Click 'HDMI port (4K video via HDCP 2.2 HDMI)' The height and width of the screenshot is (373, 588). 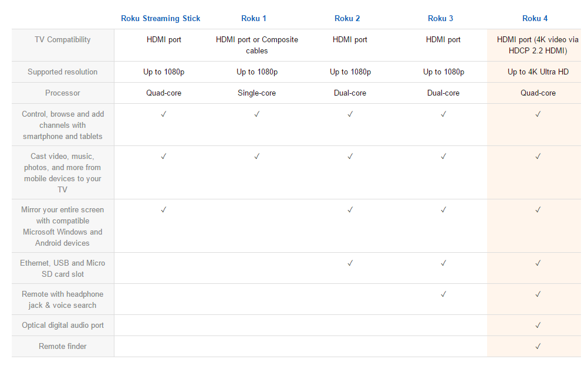coord(538,45)
